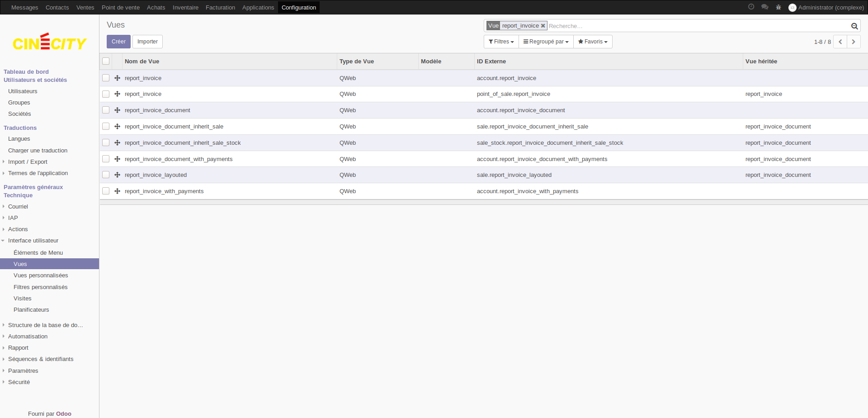Screen dimensions: 868x418
Task: Select the report_invoice_with_payments row checkbox
Action: 106,191
